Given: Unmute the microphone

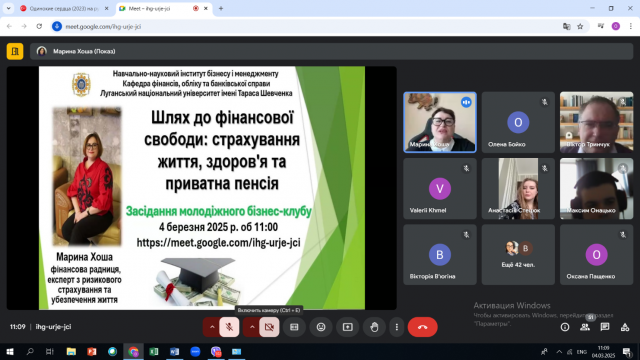Looking at the screenshot, I should tap(229, 327).
